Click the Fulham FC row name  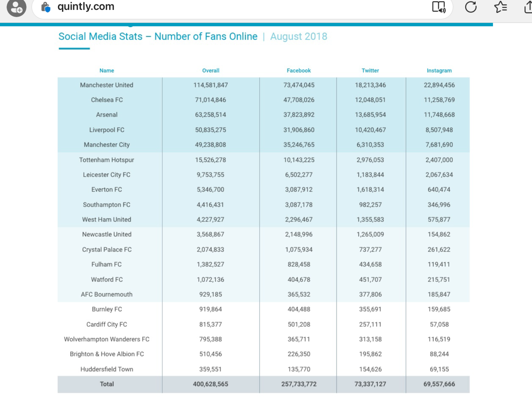click(107, 264)
